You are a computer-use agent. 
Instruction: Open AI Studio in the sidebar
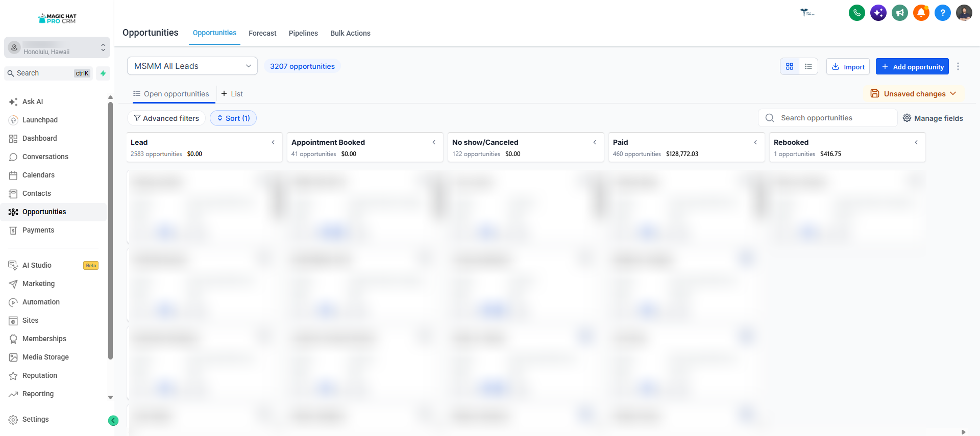coord(37,265)
